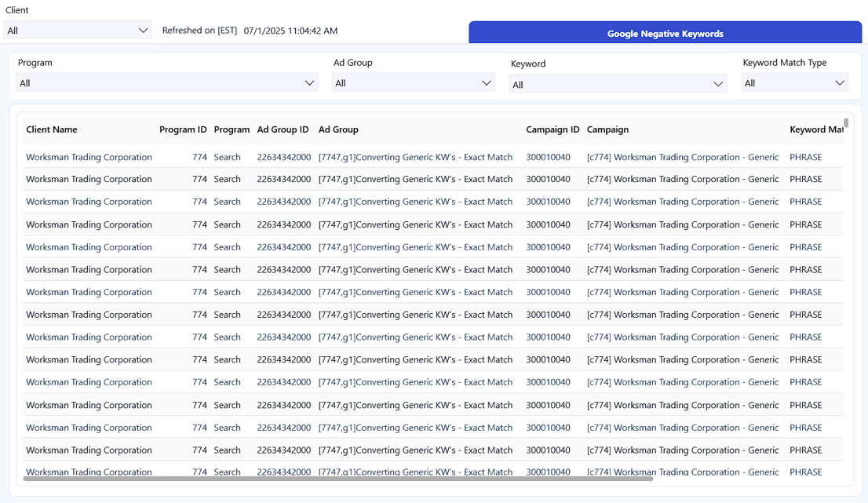Select the Google Negative Keywords tab
Screen dimensions: 868x503
click(x=665, y=34)
